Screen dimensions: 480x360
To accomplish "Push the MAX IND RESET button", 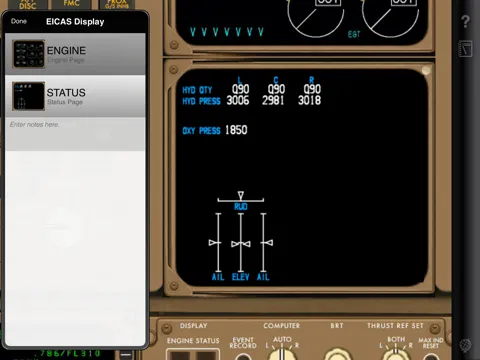I will pyautogui.click(x=431, y=357).
